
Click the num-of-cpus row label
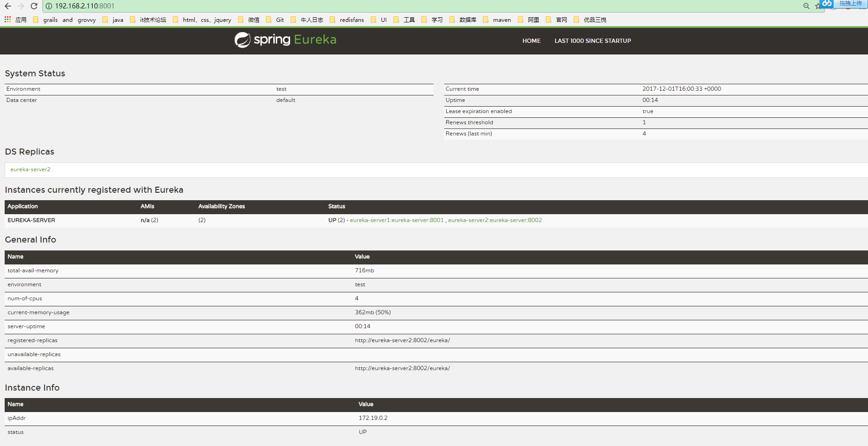tap(25, 298)
